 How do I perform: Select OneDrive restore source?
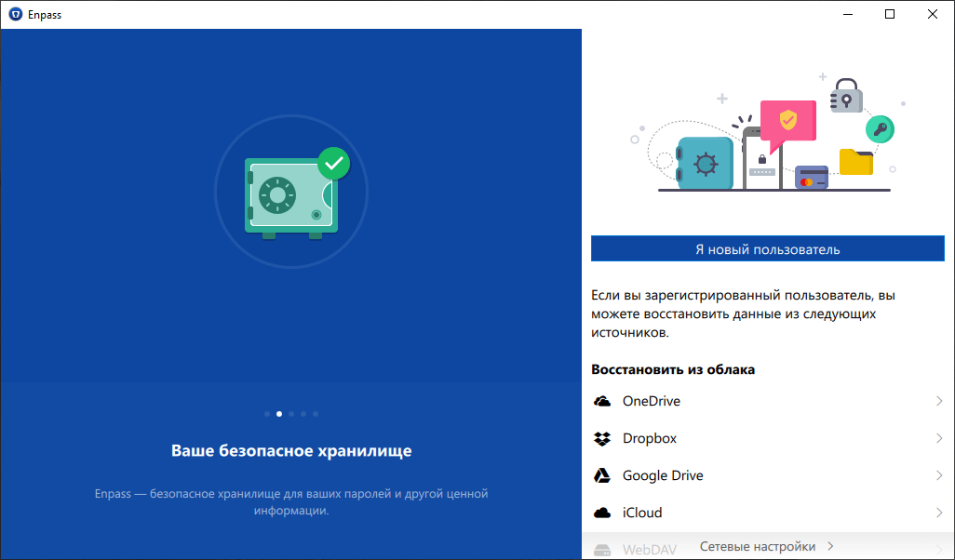[767, 401]
